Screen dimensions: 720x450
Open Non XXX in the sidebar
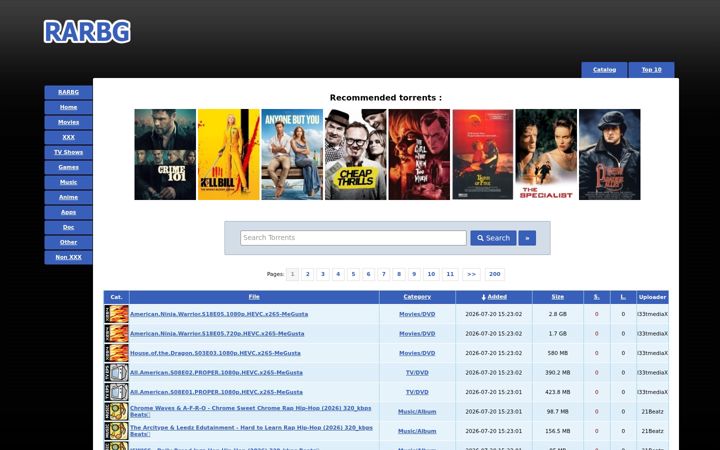point(68,257)
